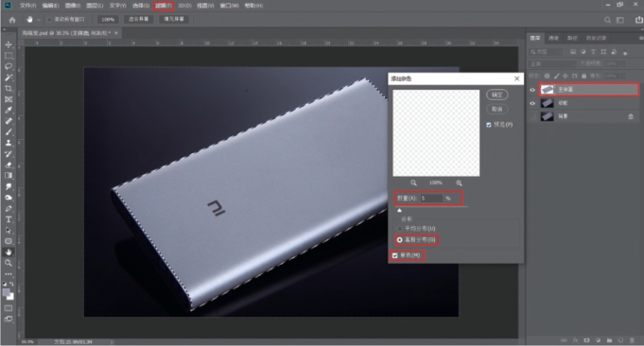644x346 pixels.
Task: Zoom in the noise dialog preview
Action: coord(459,182)
